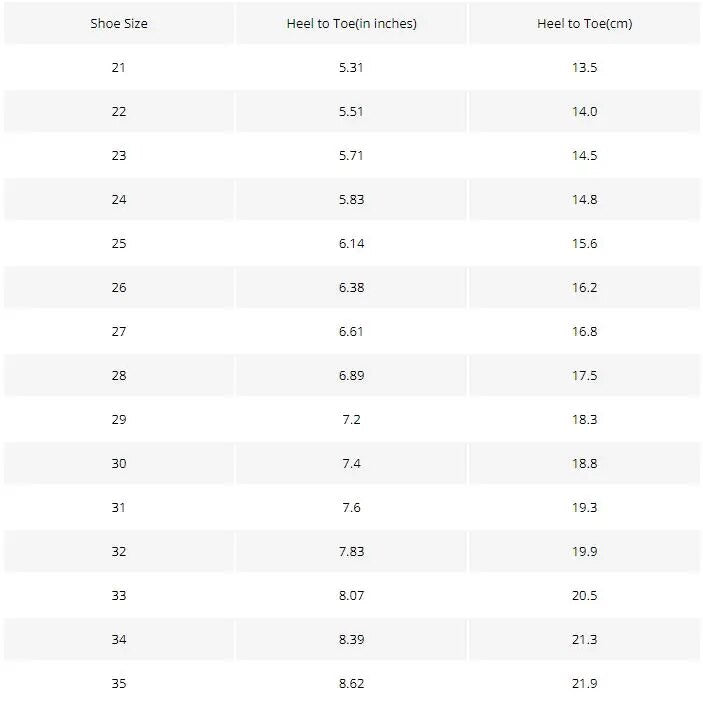Image resolution: width=703 pixels, height=701 pixels.
Task: Click the 8.62 inches cell
Action: (x=351, y=684)
